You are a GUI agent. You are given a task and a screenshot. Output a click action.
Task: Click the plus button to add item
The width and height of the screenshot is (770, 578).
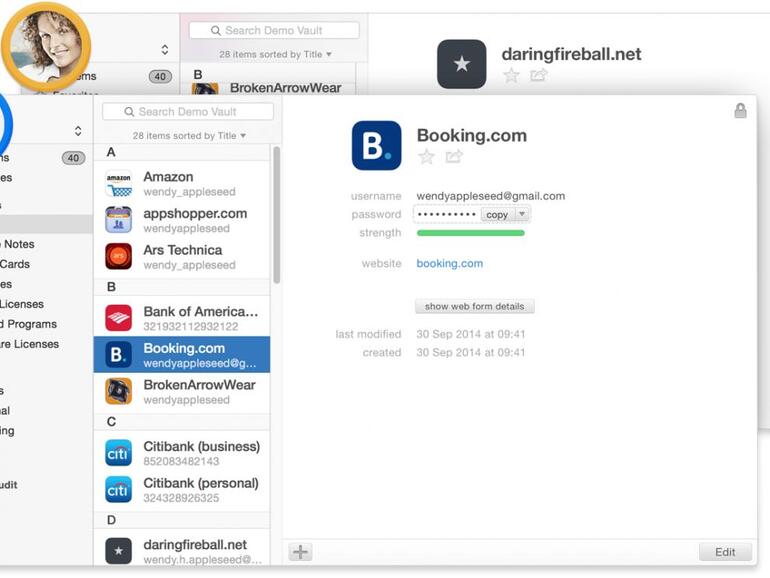pyautogui.click(x=301, y=552)
